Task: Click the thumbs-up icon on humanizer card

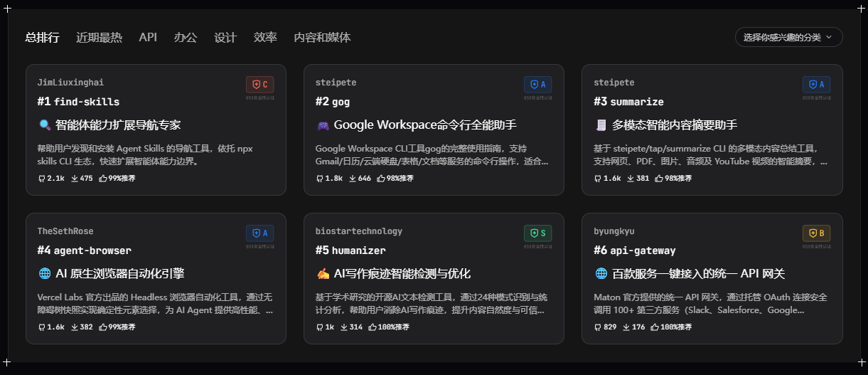Action: [381, 327]
